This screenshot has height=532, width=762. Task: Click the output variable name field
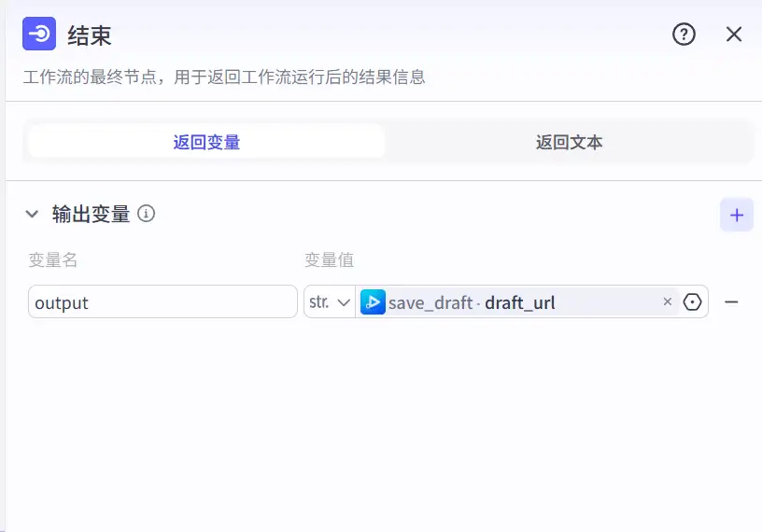[162, 301]
